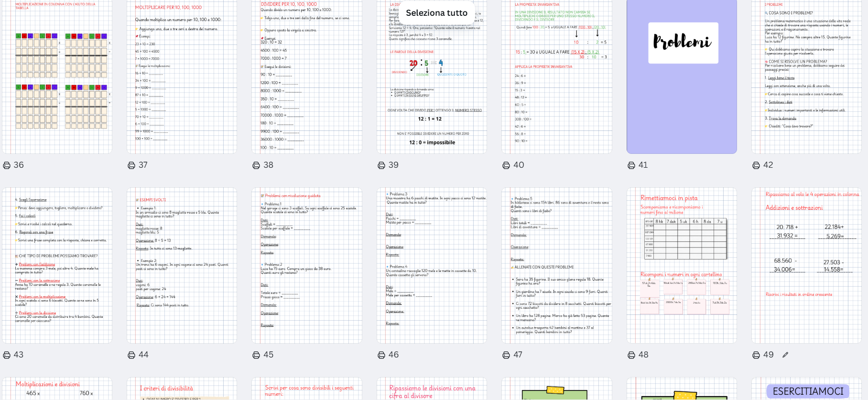Click the print icon beside page 44
This screenshot has height=400, width=868.
pyautogui.click(x=131, y=355)
